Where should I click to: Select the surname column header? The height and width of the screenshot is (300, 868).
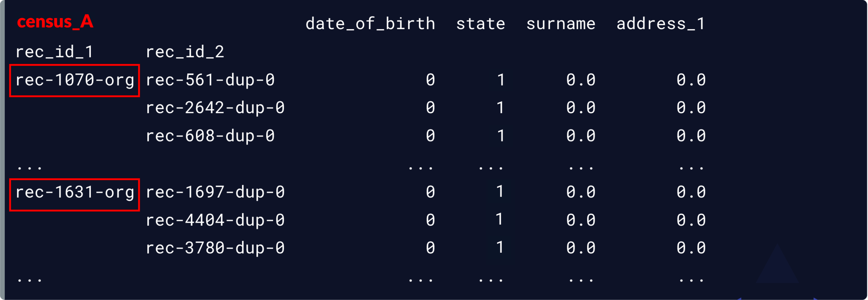click(x=561, y=24)
